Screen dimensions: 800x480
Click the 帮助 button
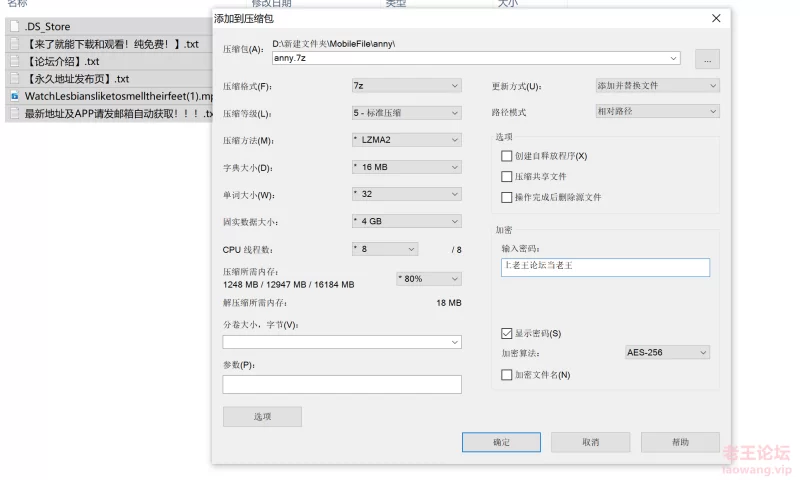coord(680,442)
